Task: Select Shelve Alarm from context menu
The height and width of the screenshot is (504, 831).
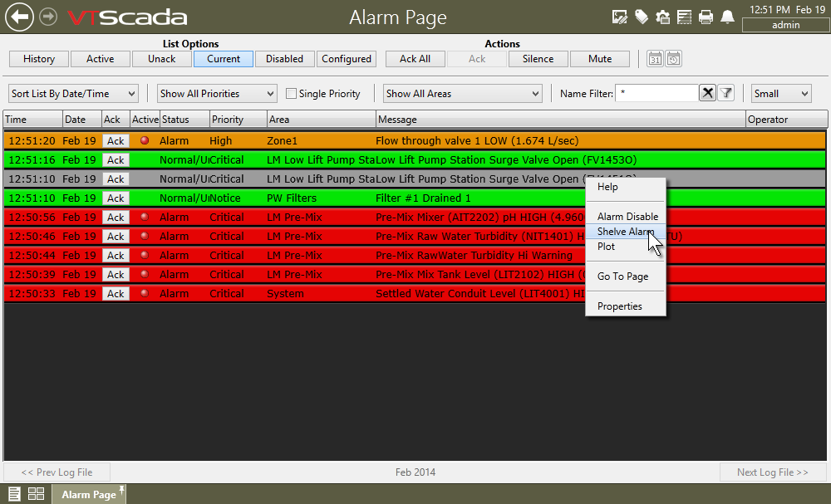Action: 625,232
